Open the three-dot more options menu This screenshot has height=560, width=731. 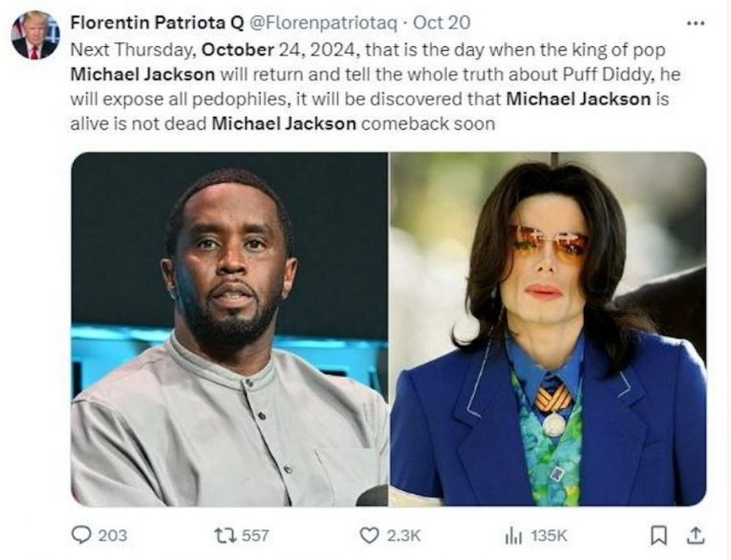pyautogui.click(x=694, y=23)
